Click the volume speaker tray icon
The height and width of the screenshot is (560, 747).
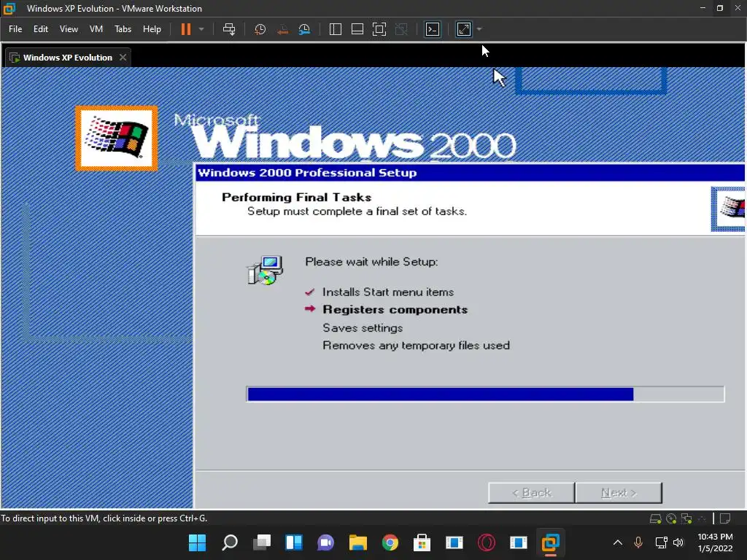678,542
